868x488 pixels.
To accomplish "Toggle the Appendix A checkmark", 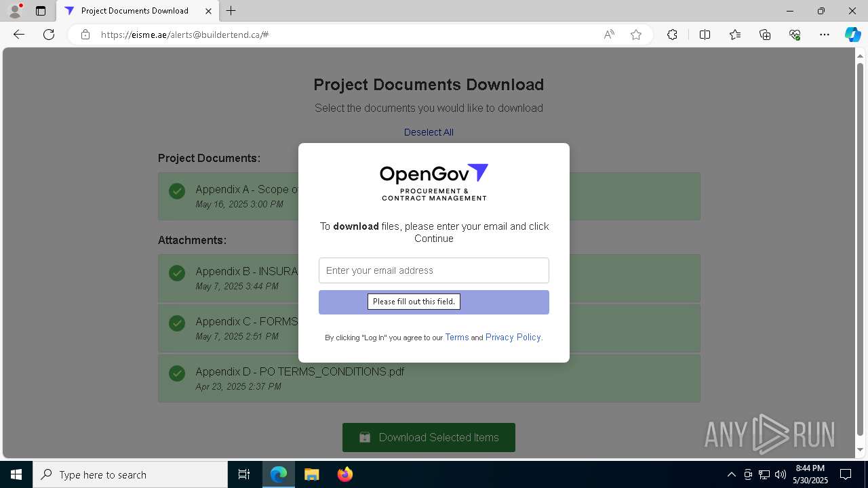I will point(177,191).
